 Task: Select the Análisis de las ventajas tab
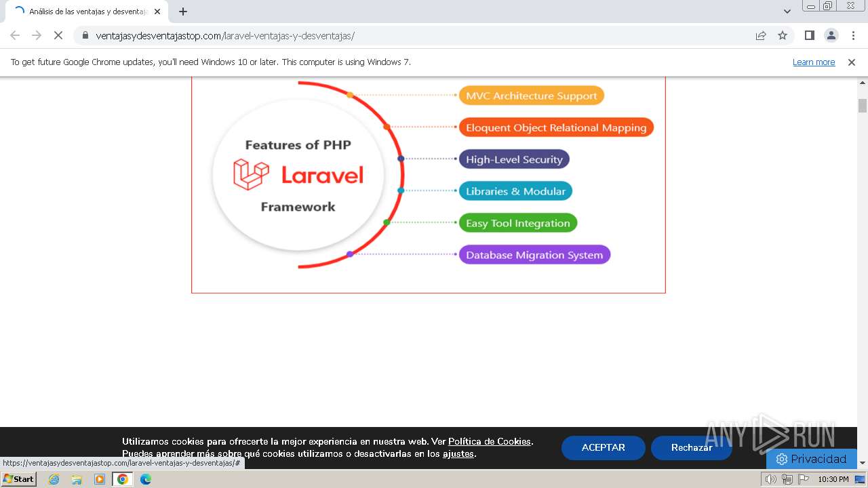tap(85, 12)
